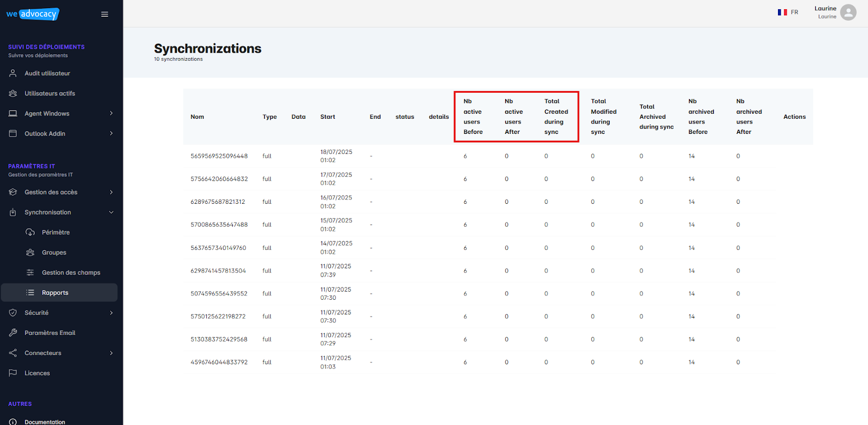Click the Type column header
The height and width of the screenshot is (425, 868).
(270, 117)
